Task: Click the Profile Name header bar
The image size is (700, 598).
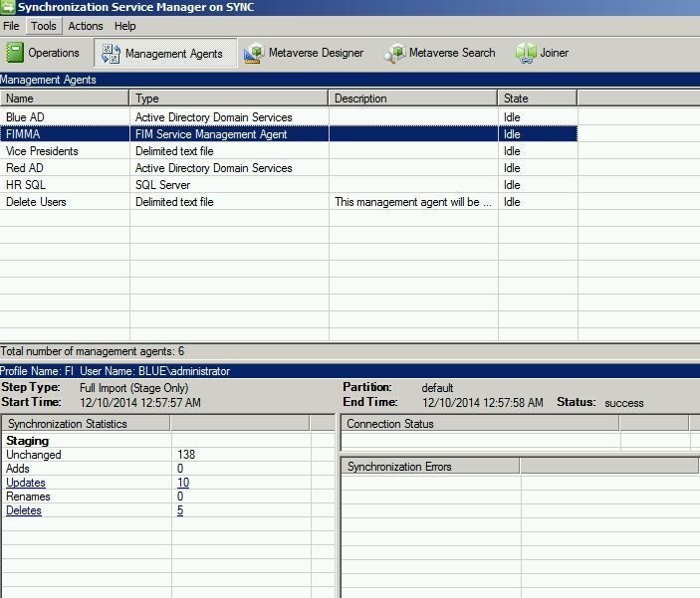Action: point(350,371)
